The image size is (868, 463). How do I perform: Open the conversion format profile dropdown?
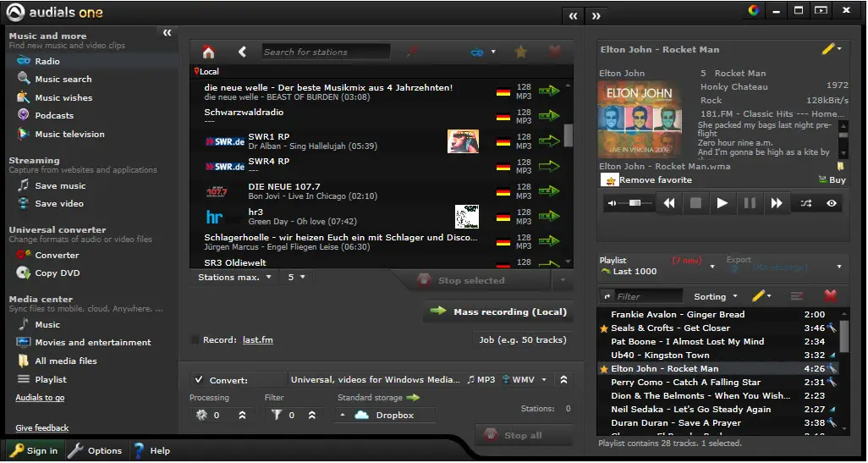click(544, 380)
